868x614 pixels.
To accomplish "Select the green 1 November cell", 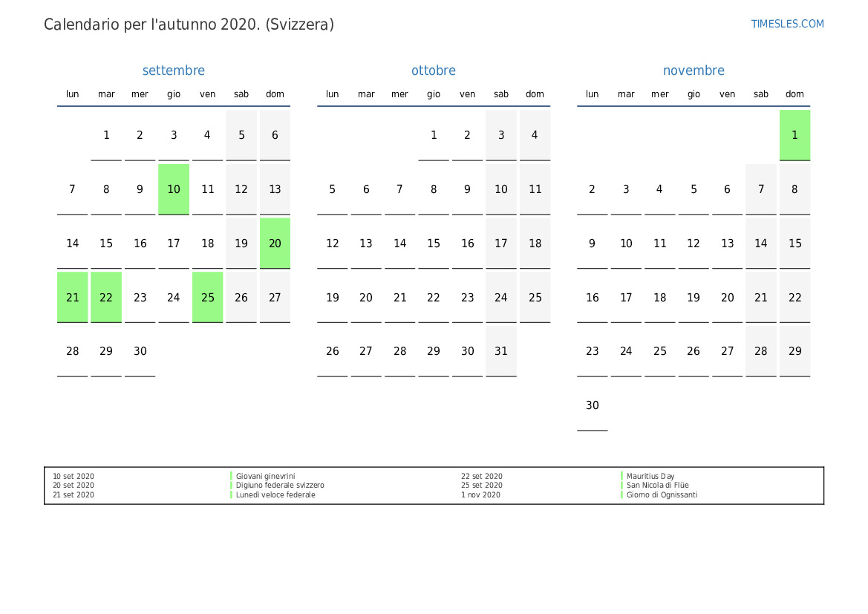I will 794,135.
